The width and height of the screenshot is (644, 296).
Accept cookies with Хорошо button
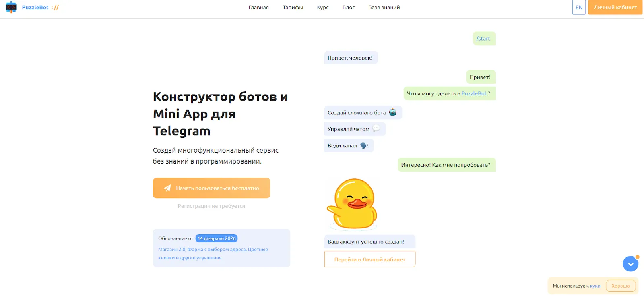[x=621, y=286]
